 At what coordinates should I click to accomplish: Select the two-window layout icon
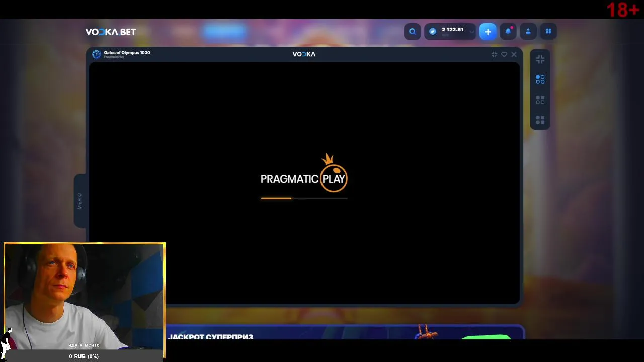pyautogui.click(x=540, y=100)
